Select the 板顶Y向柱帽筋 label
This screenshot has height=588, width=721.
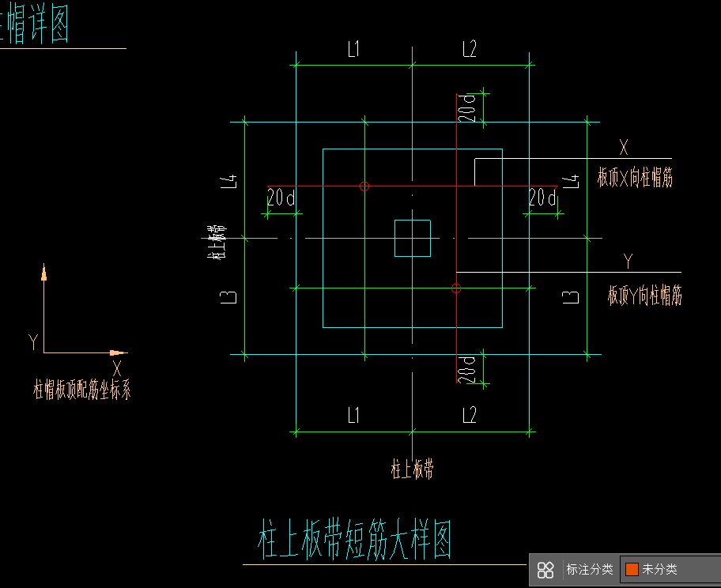tap(644, 295)
